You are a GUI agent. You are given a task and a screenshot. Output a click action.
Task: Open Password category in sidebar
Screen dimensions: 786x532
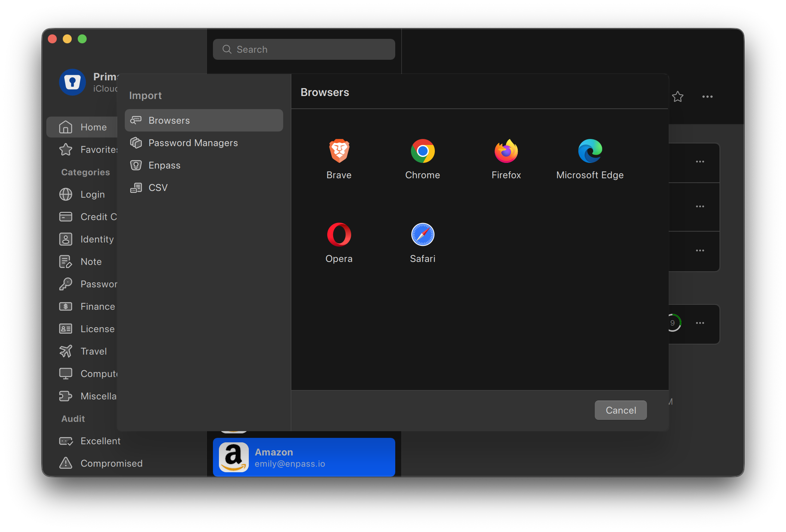click(82, 284)
